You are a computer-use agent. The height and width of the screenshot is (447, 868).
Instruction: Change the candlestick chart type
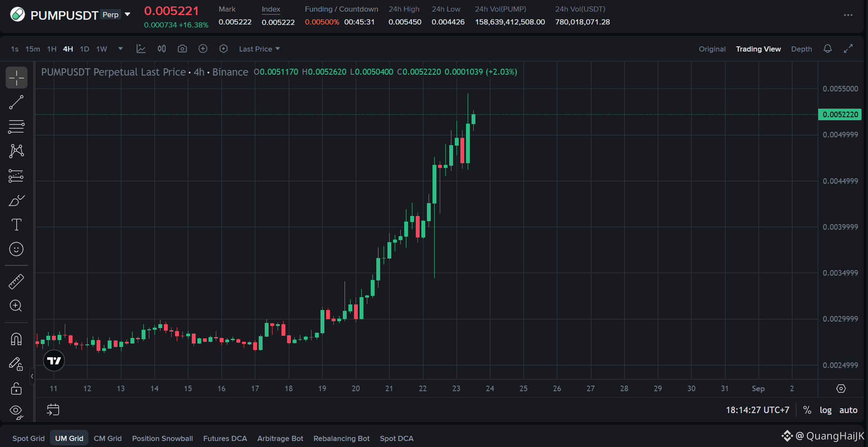click(x=162, y=49)
